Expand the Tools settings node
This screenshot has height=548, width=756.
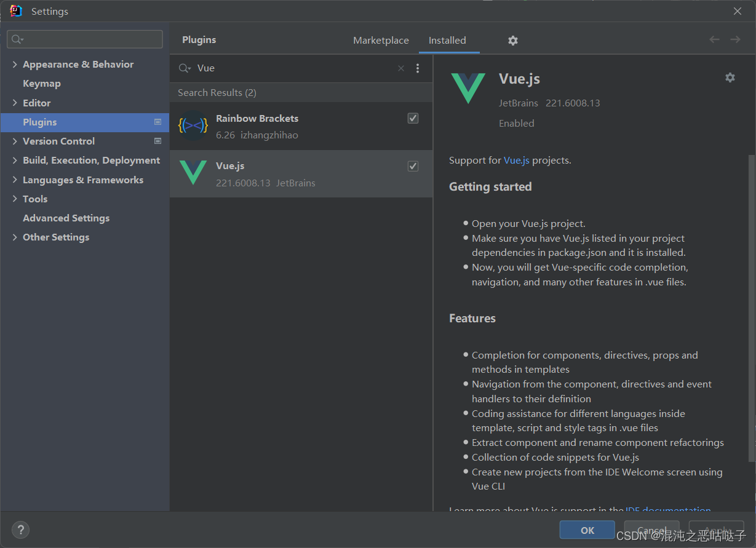tap(15, 199)
